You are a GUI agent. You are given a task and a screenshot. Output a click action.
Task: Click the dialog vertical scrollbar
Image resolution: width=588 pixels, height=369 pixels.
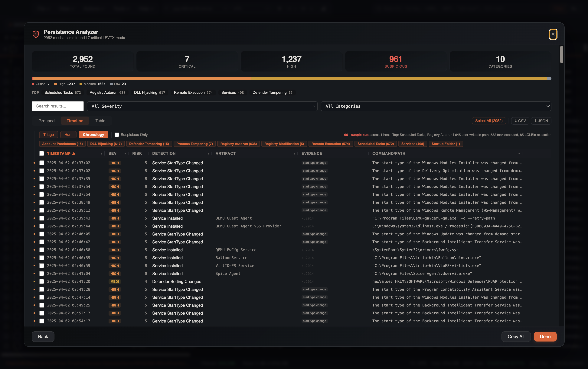[561, 54]
